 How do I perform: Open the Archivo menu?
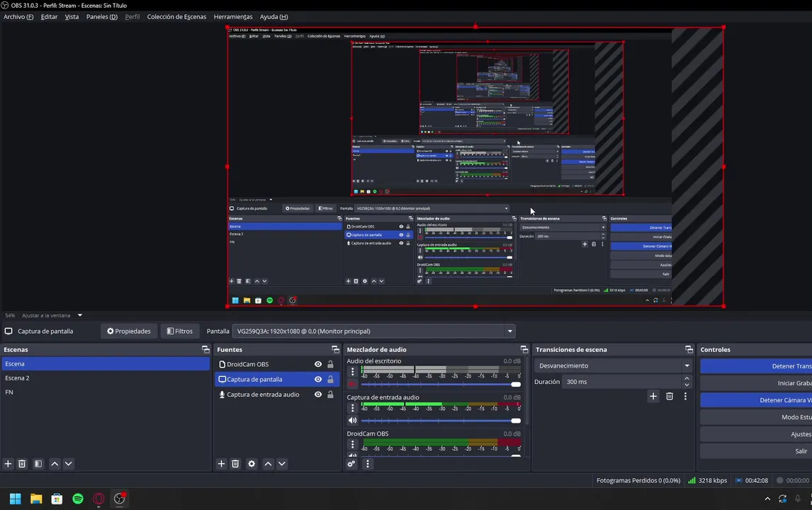coord(18,16)
